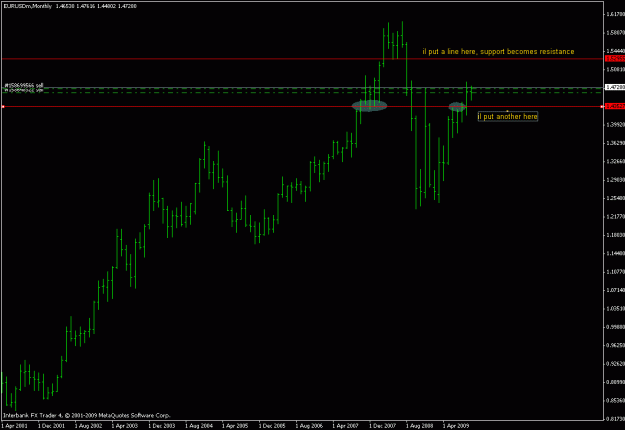This screenshot has width=625, height=430.
Task: Click the '1 Dec 2003' date label
Action: 161,426
